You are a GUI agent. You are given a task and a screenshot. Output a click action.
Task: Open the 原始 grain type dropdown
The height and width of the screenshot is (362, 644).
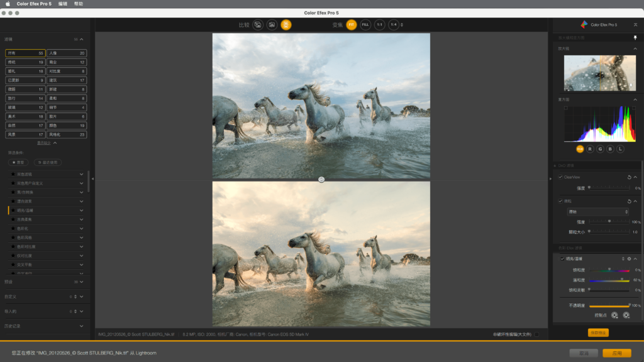coord(598,212)
